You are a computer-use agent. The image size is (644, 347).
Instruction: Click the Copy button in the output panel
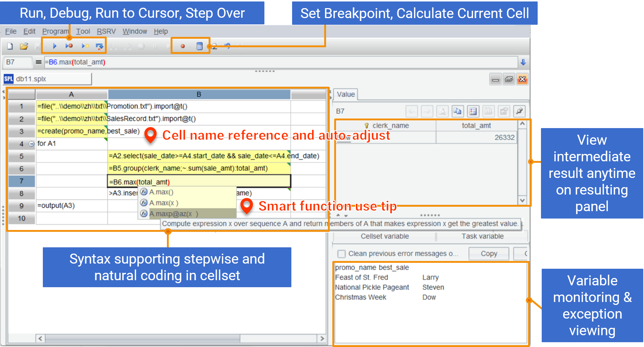click(489, 254)
